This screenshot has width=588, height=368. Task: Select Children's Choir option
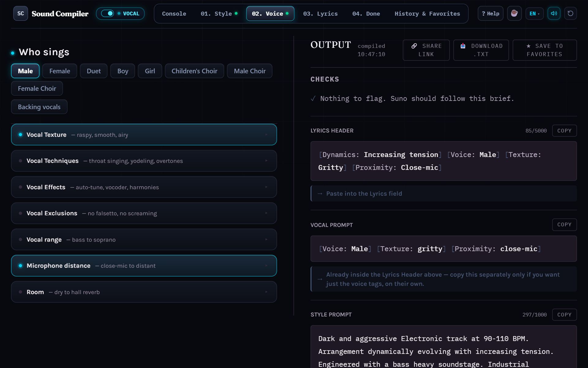pyautogui.click(x=194, y=71)
